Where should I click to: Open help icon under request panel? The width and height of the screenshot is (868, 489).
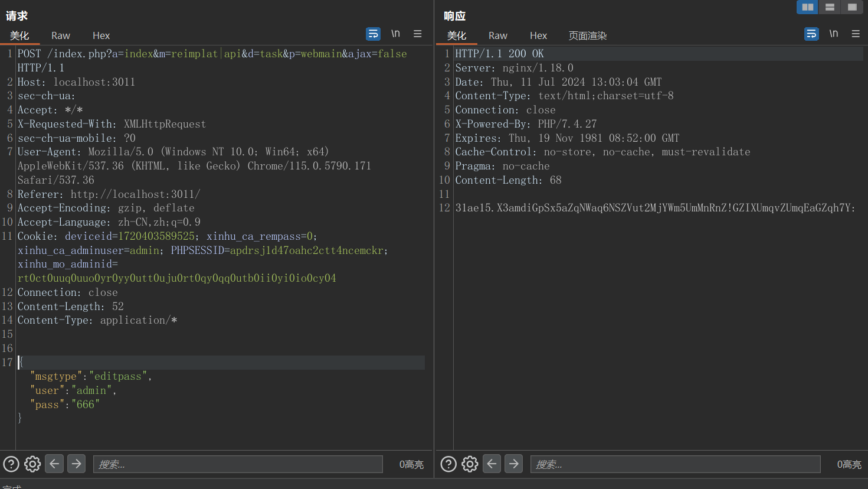[11, 464]
